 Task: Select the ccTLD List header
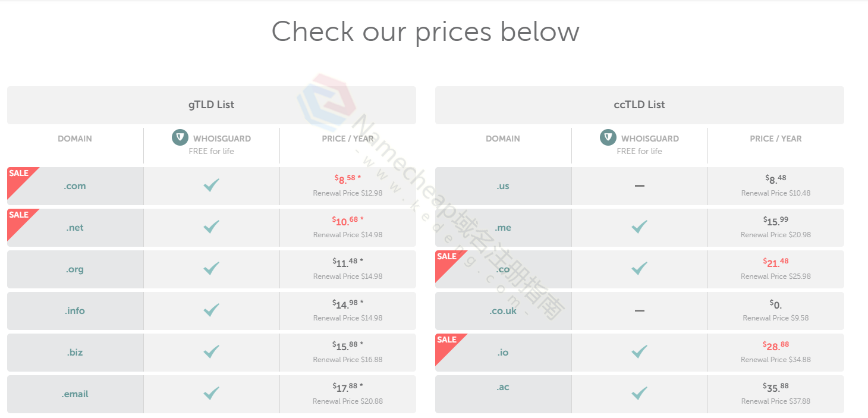[640, 105]
